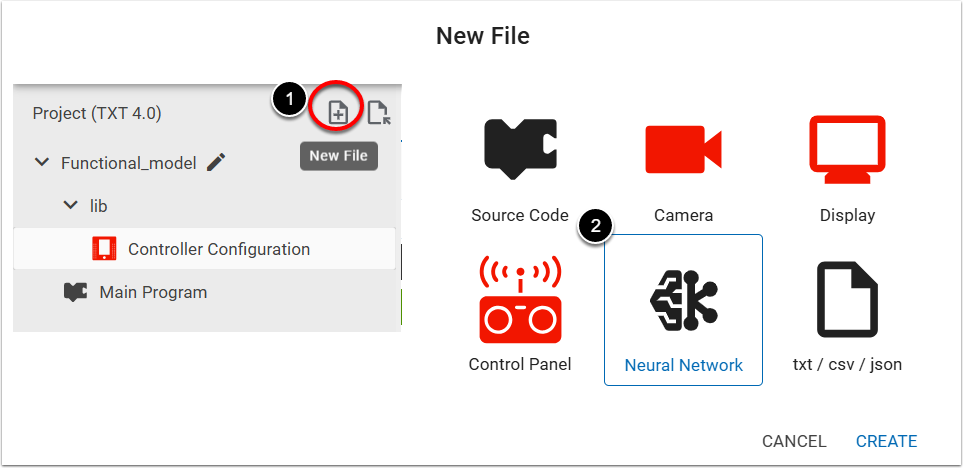The image size is (963, 468).
Task: Click the Functional_model project name
Action: point(128,163)
